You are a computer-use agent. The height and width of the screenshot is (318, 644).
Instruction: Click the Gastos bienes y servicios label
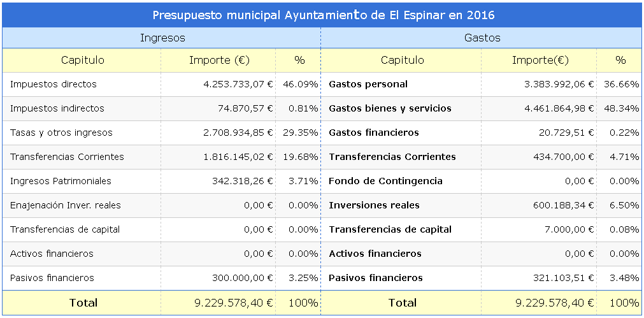coord(390,108)
